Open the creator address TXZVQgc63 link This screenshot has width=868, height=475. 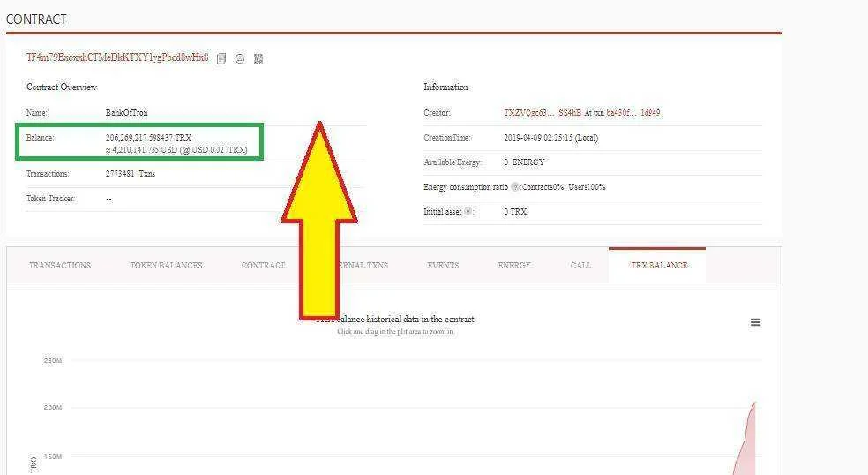coord(542,112)
